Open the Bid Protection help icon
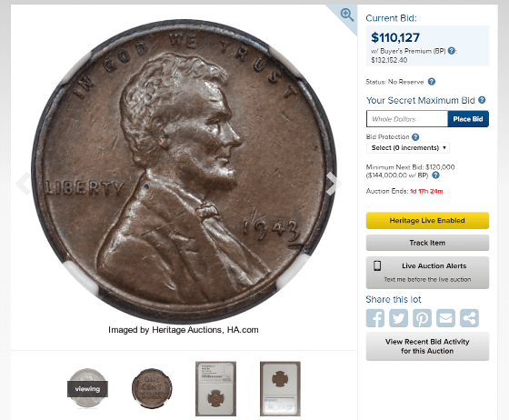This screenshot has height=420, width=509. 415,137
